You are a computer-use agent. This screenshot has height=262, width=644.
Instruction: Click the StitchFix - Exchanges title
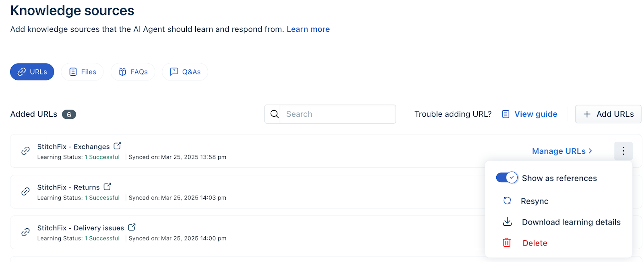(73, 146)
